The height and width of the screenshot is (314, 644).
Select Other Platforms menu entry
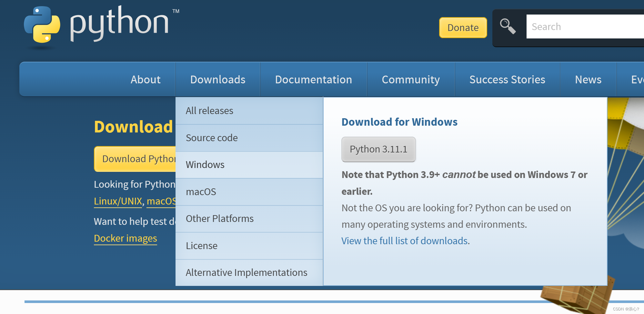(x=249, y=219)
